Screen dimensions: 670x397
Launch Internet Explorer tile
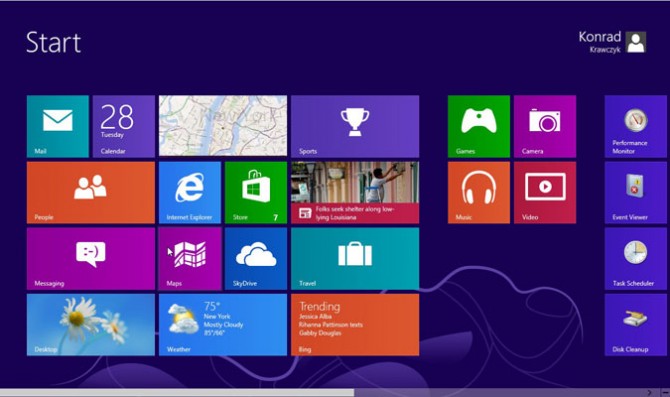190,193
